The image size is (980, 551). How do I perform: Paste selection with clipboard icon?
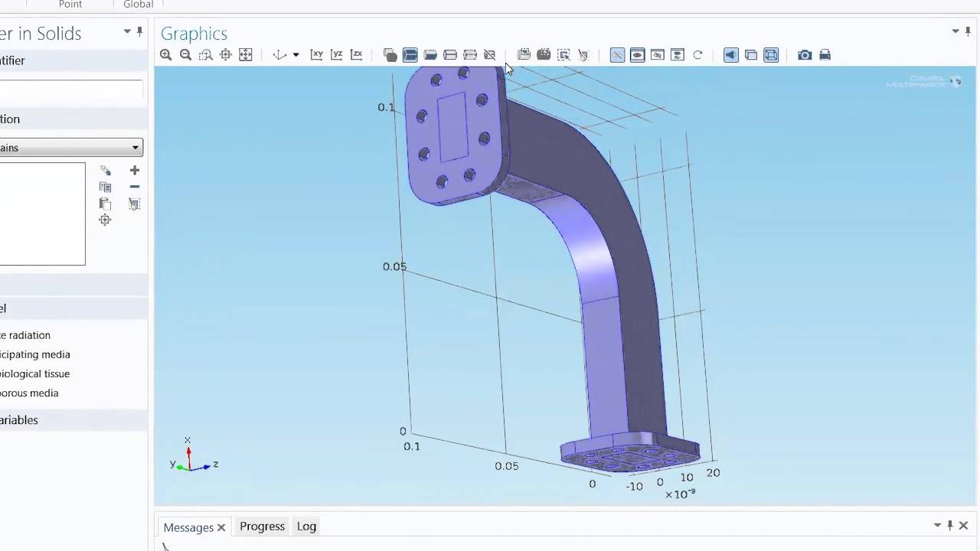click(106, 204)
